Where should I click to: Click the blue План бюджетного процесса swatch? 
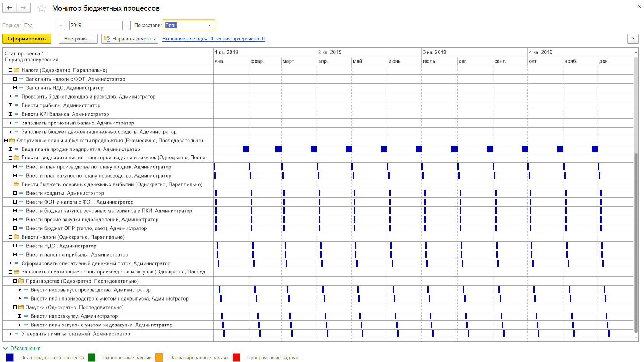10,357
